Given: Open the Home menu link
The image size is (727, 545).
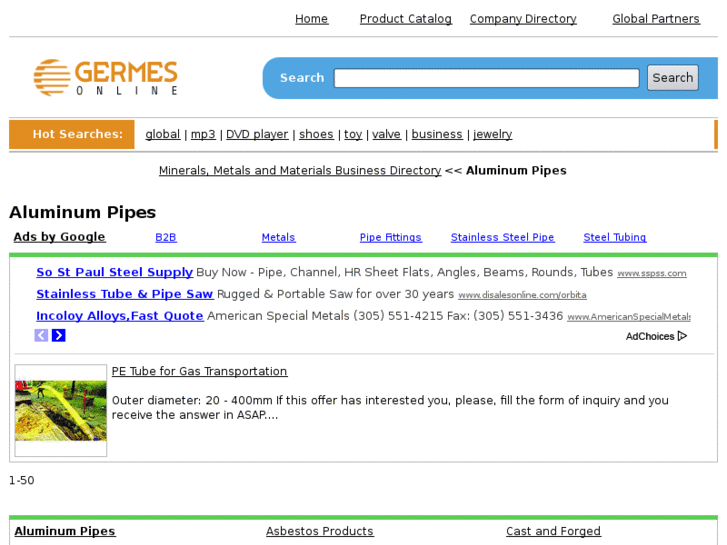Looking at the screenshot, I should click(x=312, y=19).
